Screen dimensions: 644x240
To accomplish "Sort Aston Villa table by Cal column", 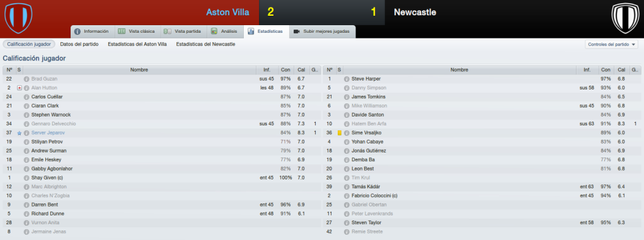I will click(301, 70).
